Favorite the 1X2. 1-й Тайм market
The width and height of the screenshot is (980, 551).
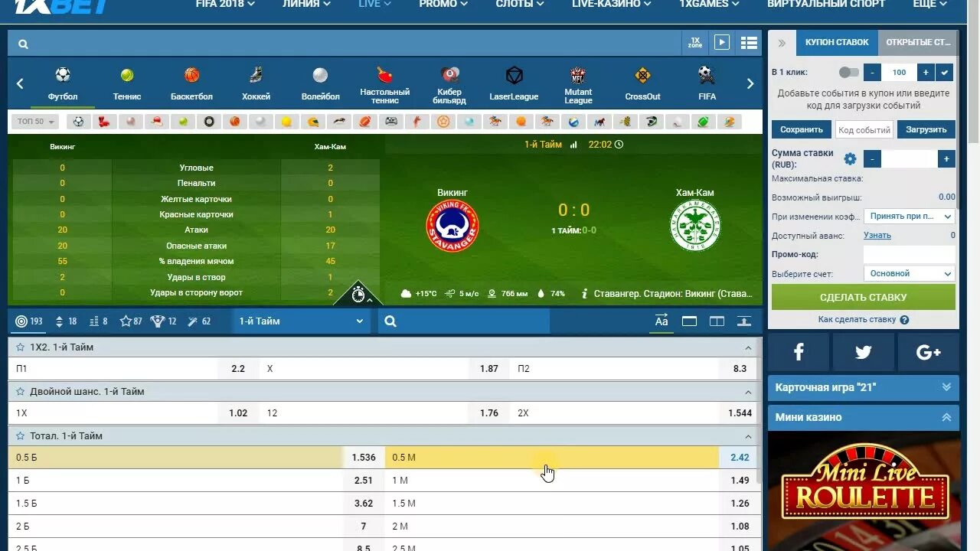[x=20, y=347]
